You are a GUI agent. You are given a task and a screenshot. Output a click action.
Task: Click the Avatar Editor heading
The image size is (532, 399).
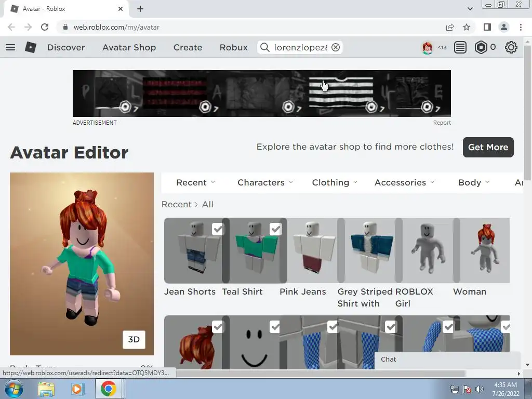pos(69,153)
